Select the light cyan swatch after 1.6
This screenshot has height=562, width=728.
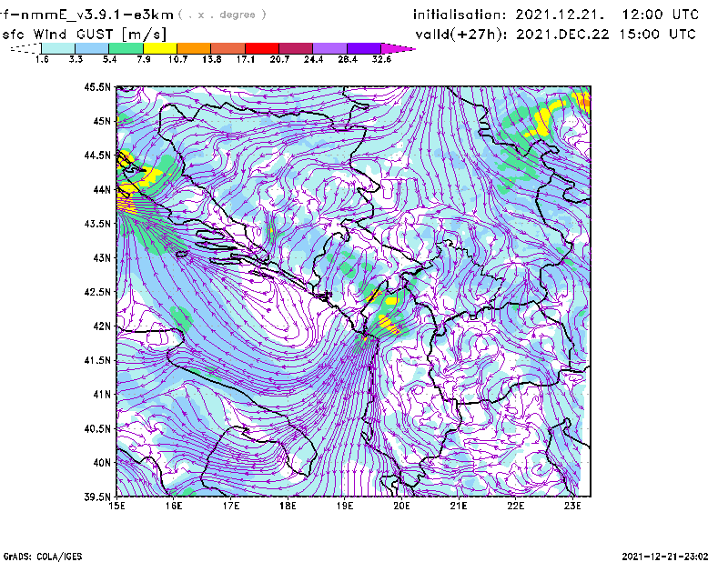point(58,48)
